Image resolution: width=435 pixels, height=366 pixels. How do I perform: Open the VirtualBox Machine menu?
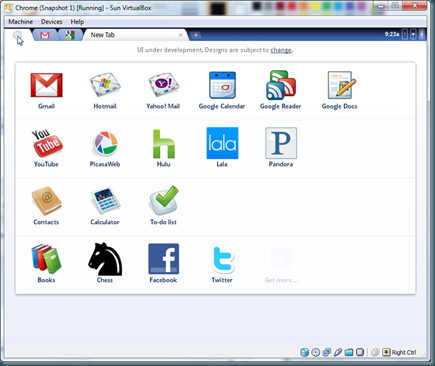pos(21,22)
